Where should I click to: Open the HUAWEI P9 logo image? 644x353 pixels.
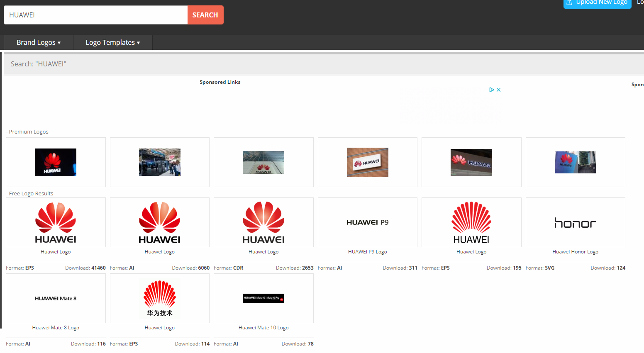click(368, 222)
